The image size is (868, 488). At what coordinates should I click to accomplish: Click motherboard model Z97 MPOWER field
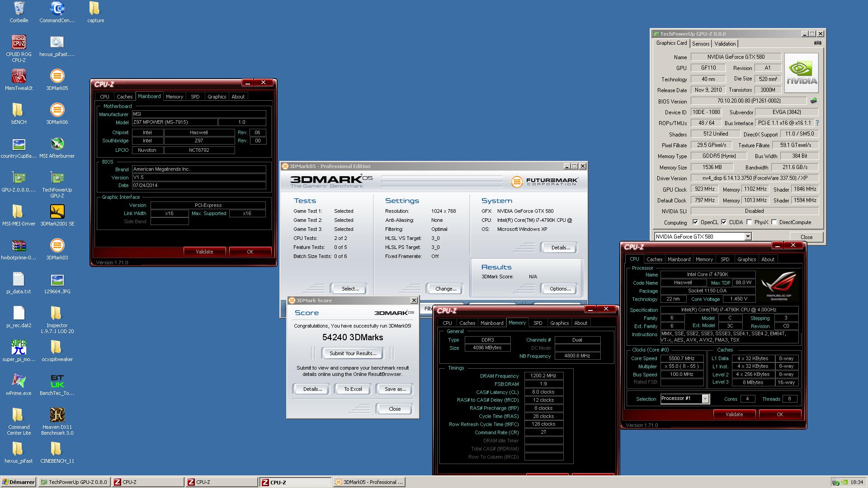[175, 122]
